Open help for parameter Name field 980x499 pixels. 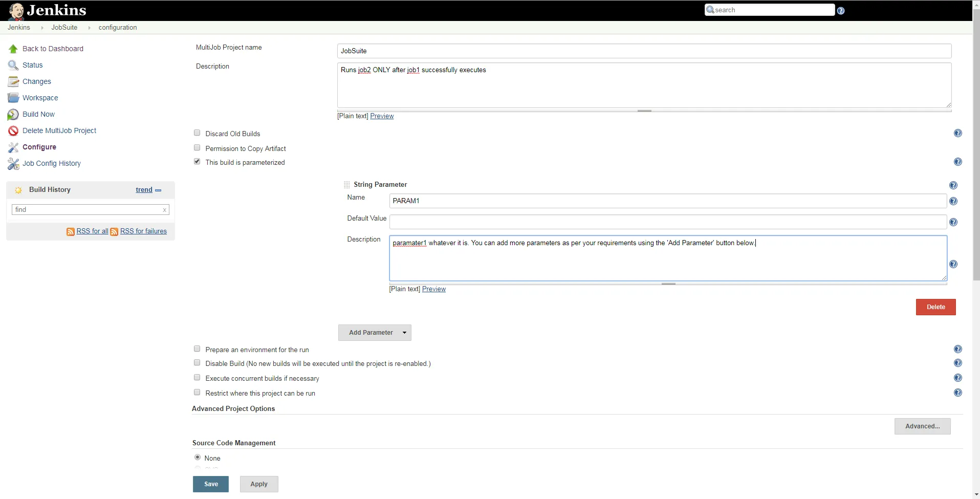953,201
